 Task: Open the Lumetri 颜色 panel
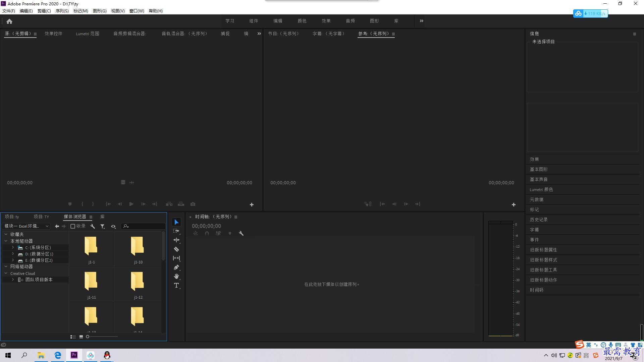pyautogui.click(x=541, y=189)
